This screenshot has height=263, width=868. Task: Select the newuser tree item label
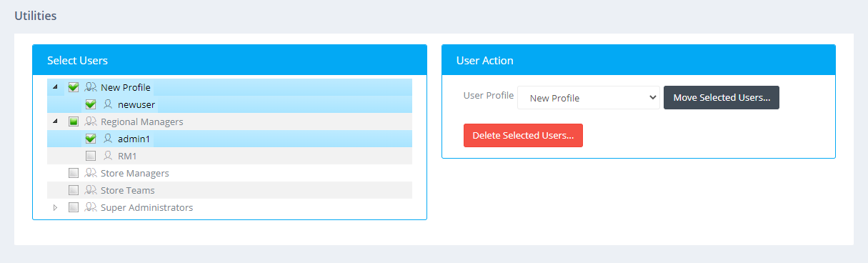point(136,104)
